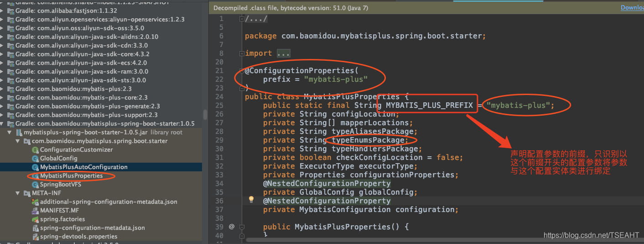The width and height of the screenshot is (644, 244).
Task: Select MybatisPlusAutoConfiguration in the project tree
Action: click(x=84, y=167)
